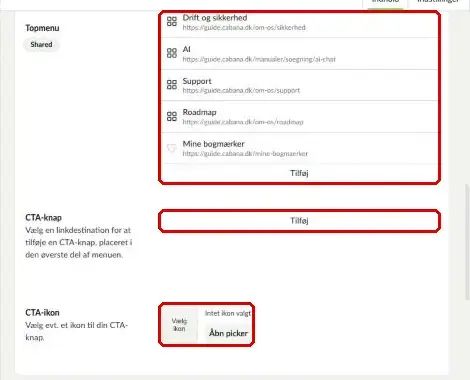Click the om-os/roadmap URL text

243,122
